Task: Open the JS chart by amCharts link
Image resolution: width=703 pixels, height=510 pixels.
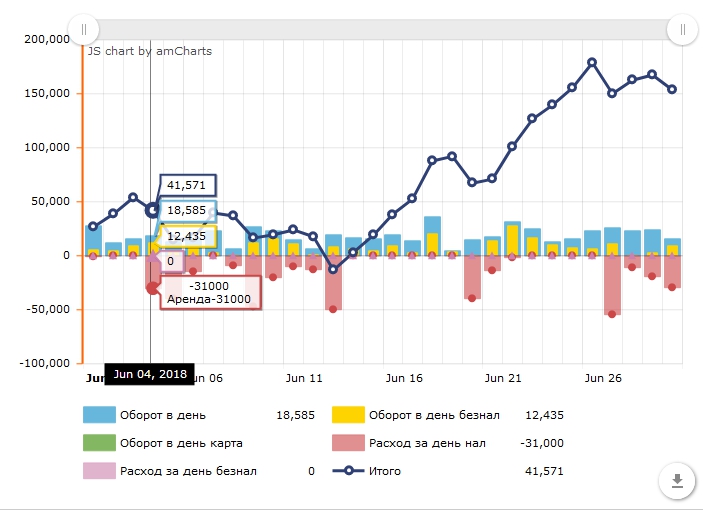Action: tap(150, 51)
